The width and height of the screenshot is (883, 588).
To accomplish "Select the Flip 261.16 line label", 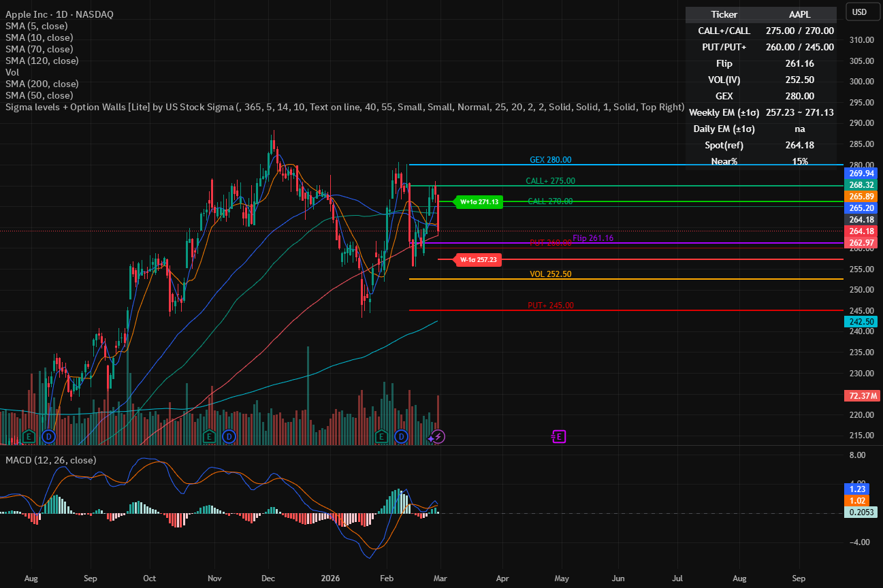I will click(x=593, y=238).
